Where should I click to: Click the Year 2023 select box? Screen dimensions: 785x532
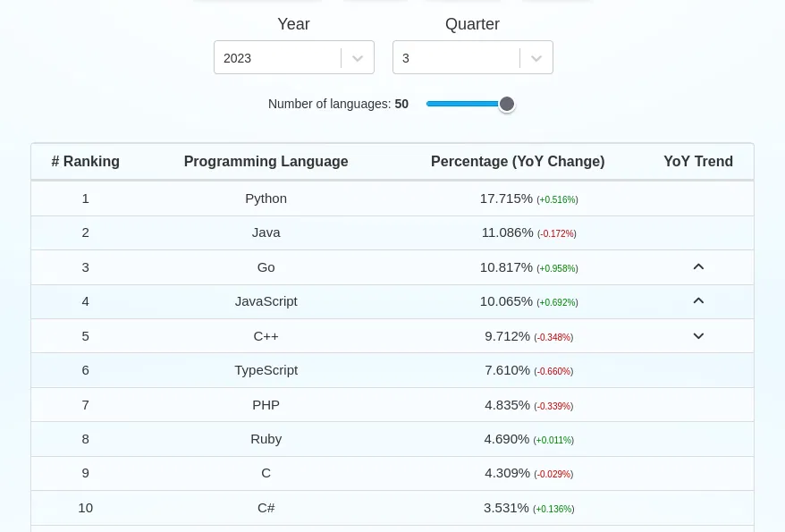click(277, 58)
